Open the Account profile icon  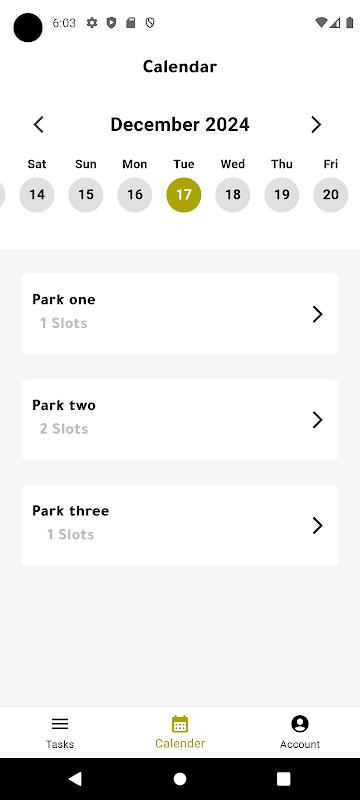(300, 723)
